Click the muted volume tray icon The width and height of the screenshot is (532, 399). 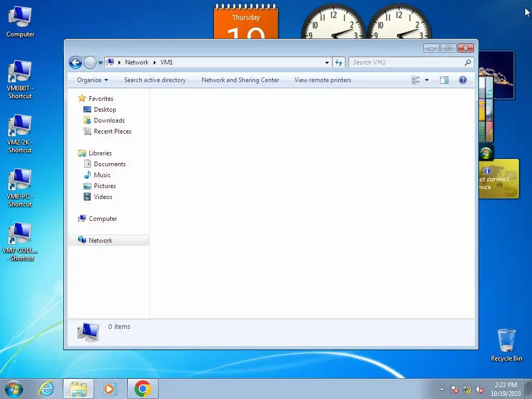click(480, 389)
